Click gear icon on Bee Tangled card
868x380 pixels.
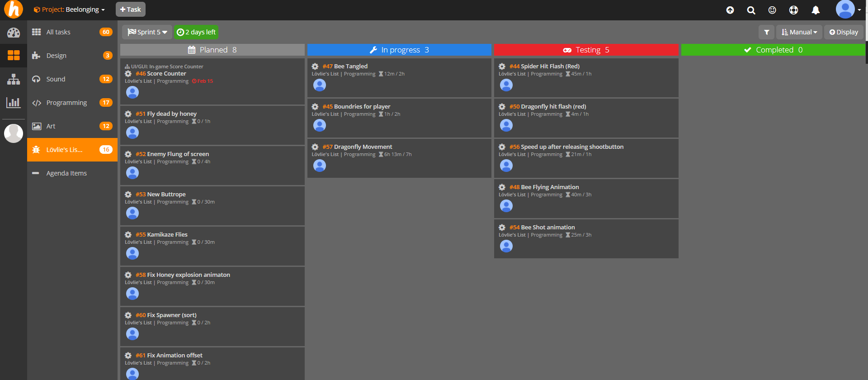click(x=315, y=66)
